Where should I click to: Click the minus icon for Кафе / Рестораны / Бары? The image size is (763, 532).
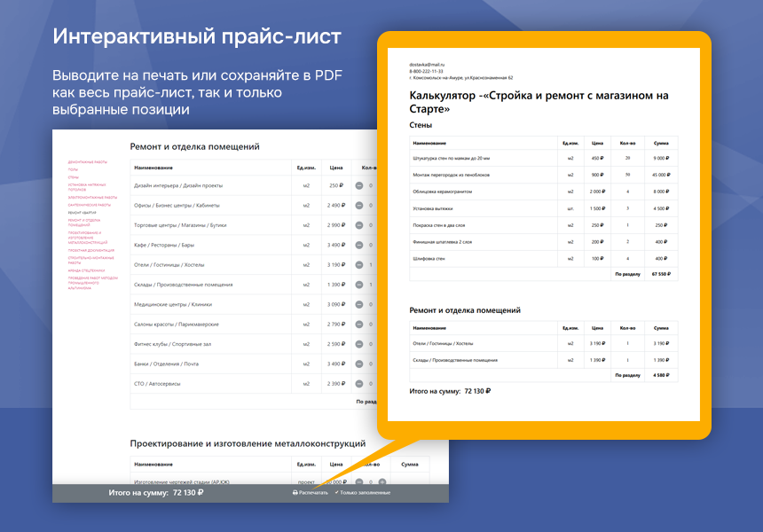tap(358, 244)
